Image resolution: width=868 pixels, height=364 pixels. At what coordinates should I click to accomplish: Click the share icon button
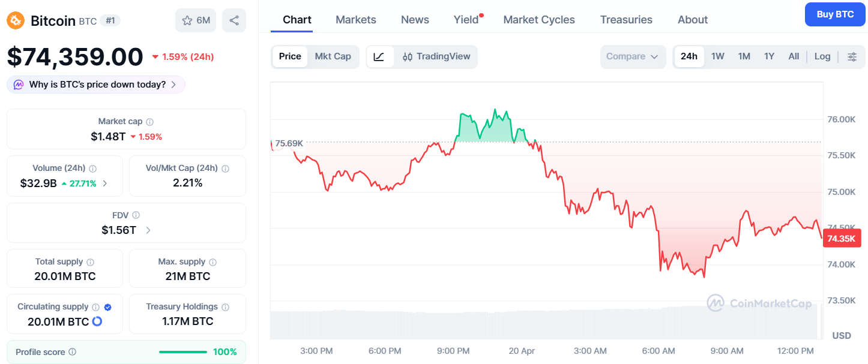pos(234,20)
